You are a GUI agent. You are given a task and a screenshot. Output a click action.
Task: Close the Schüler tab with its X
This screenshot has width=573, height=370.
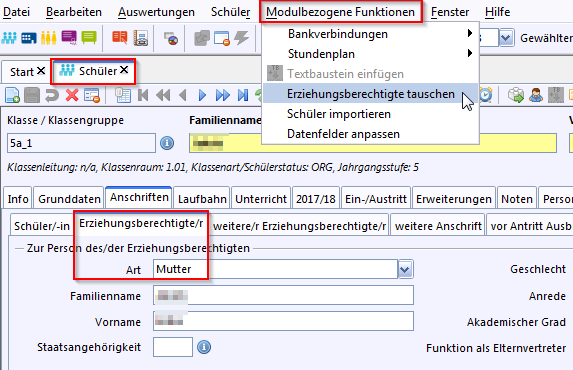coord(124,70)
